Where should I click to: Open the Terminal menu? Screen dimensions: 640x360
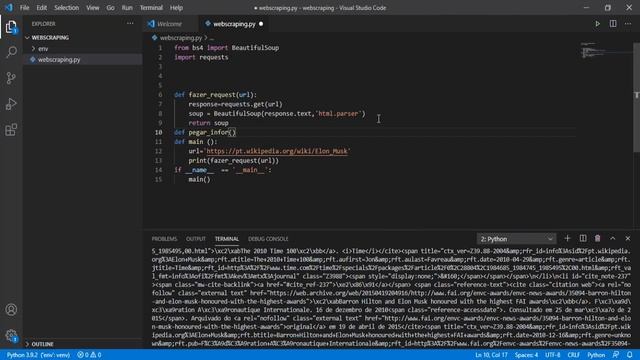point(151,8)
